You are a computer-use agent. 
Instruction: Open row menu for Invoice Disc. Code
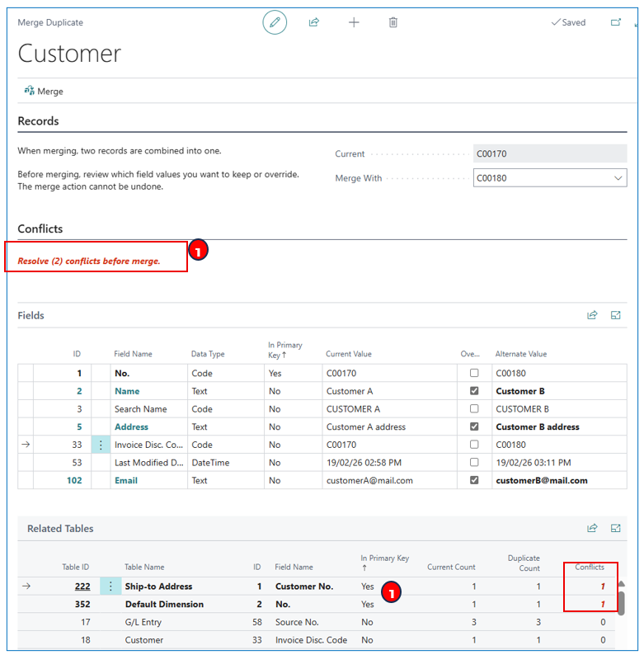[x=101, y=445]
